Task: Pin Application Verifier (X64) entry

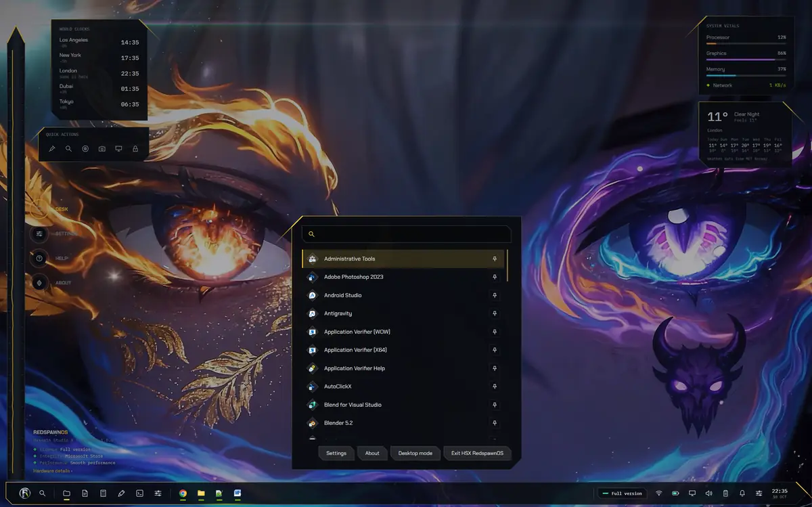Action: [x=495, y=350]
